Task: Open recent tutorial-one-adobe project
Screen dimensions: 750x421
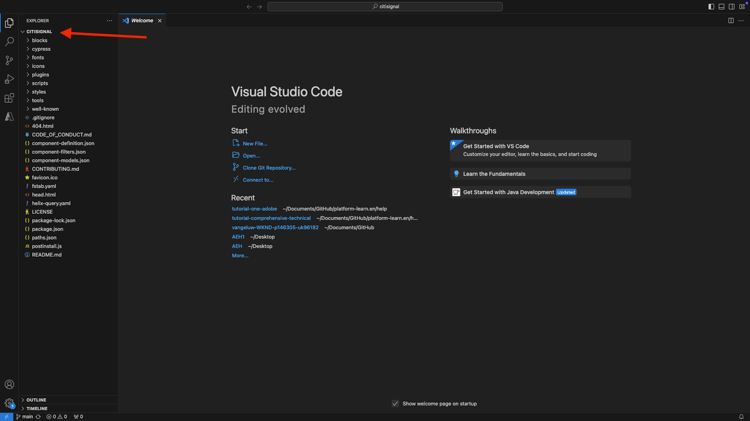Action: (254, 209)
